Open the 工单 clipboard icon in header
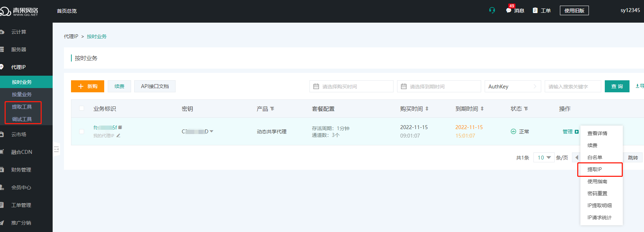This screenshot has width=644, height=232. coord(535,11)
